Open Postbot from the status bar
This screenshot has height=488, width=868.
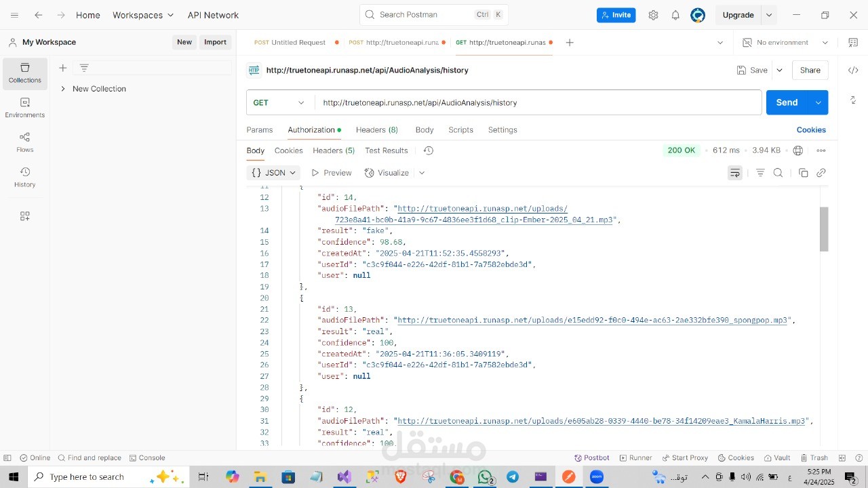[591, 458]
